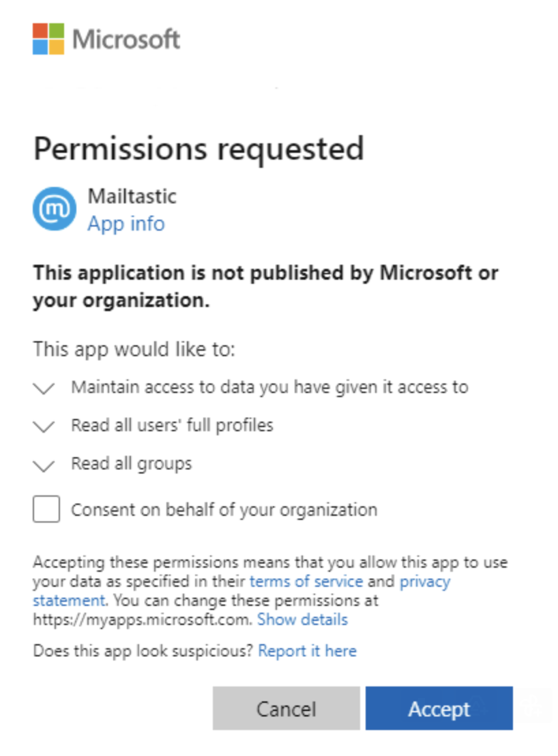Expand the 'Read all groups' chevron

pos(44,465)
